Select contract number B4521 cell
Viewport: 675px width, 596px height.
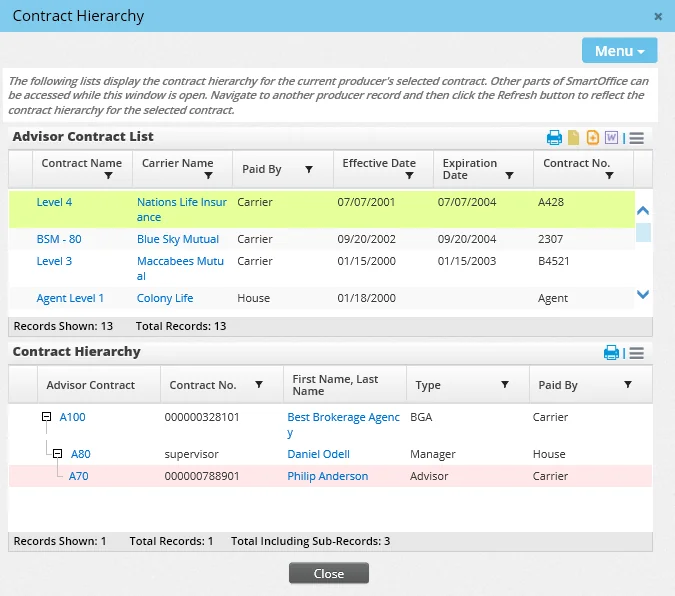(x=554, y=261)
